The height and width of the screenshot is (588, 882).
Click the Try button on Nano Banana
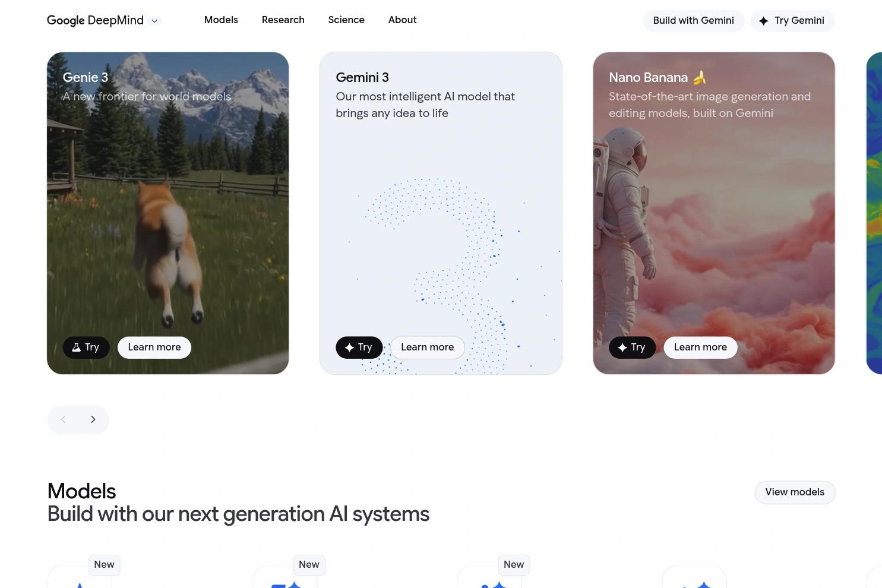click(x=632, y=347)
